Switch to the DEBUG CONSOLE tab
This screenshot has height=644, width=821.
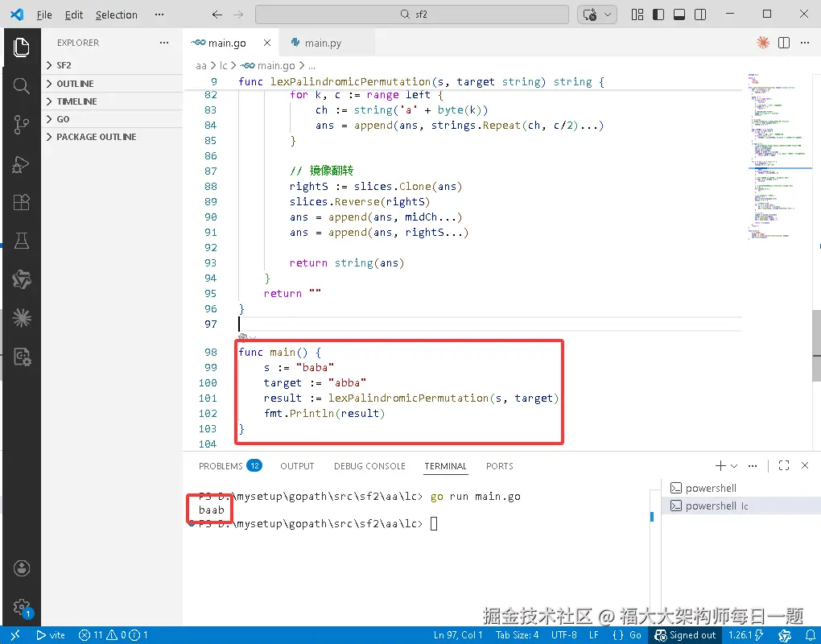[x=369, y=466]
